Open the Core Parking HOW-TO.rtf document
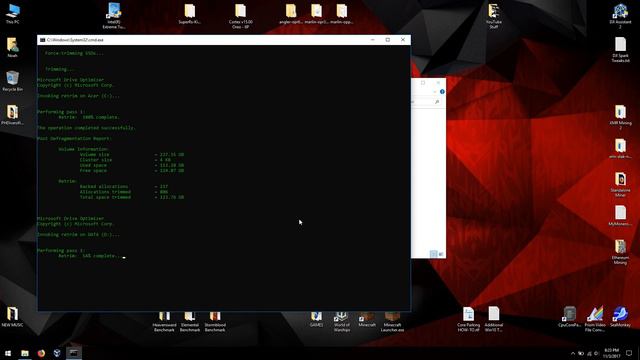This screenshot has width=640, height=360. 468,319
